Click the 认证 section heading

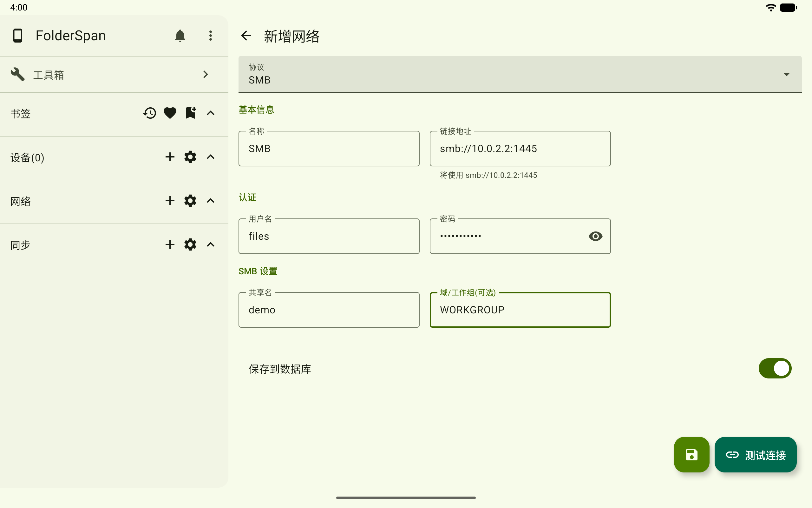247,197
